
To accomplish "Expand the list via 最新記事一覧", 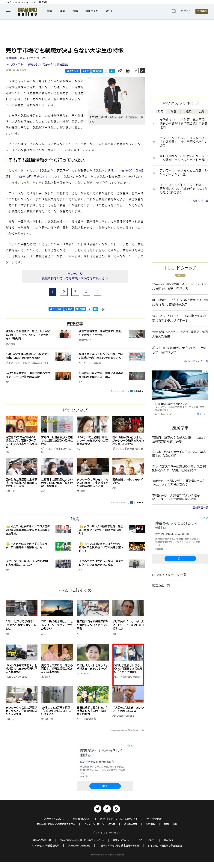I will (200, 507).
